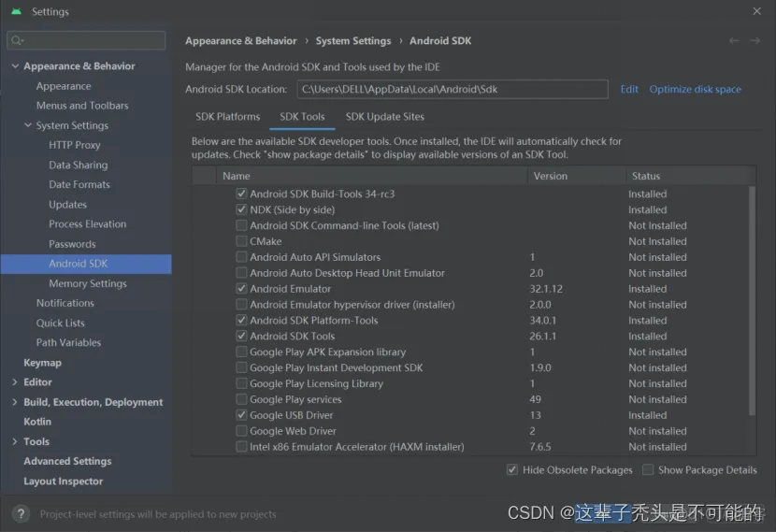Click version 32.1.12 of Android Emulator

[546, 289]
